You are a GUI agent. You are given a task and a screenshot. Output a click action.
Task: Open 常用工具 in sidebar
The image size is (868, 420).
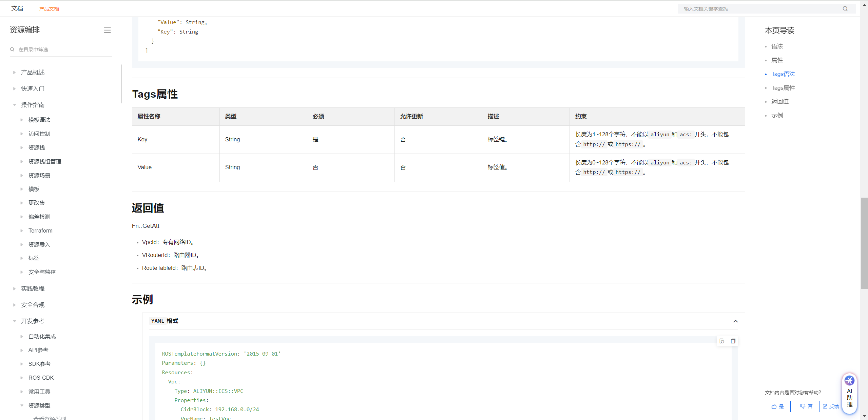click(x=39, y=392)
